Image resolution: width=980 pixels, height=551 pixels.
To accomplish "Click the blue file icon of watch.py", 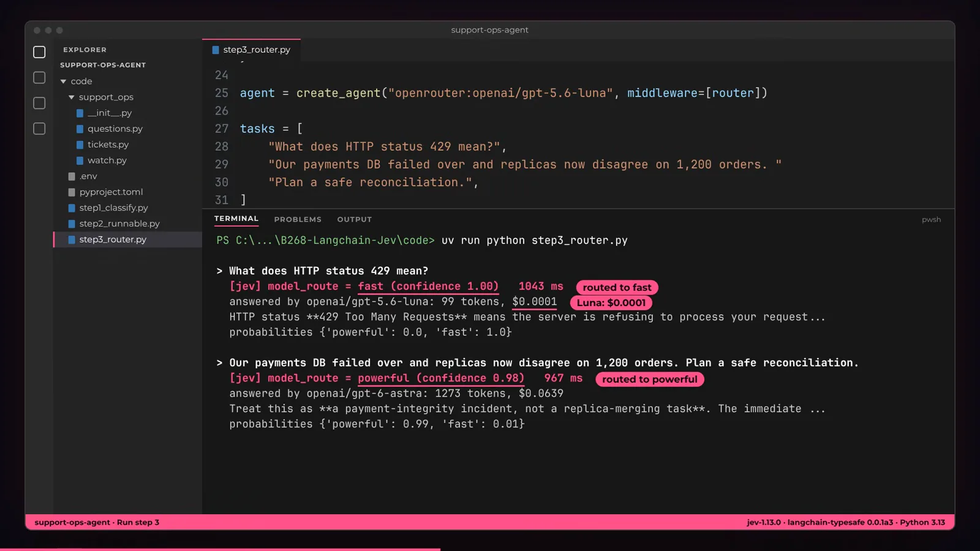I will pyautogui.click(x=80, y=160).
